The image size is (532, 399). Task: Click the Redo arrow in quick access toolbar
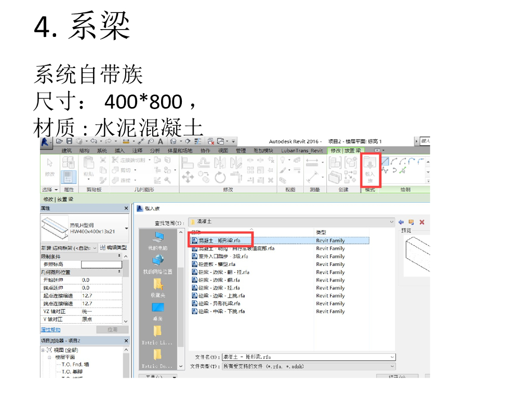(x=109, y=141)
